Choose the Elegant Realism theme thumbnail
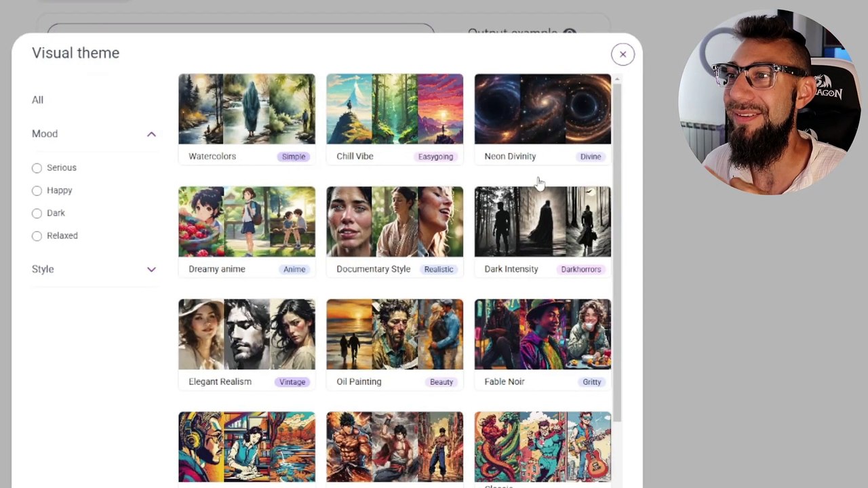 pyautogui.click(x=247, y=334)
